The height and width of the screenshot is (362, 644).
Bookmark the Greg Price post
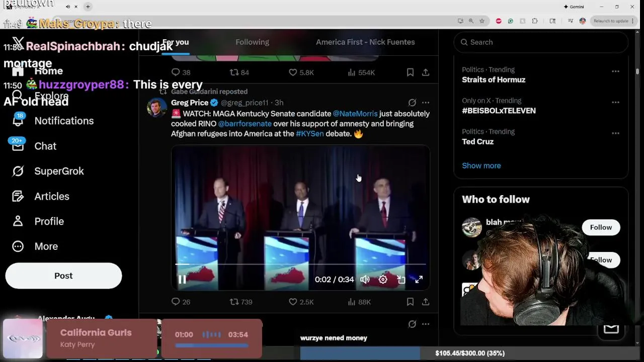click(x=410, y=302)
